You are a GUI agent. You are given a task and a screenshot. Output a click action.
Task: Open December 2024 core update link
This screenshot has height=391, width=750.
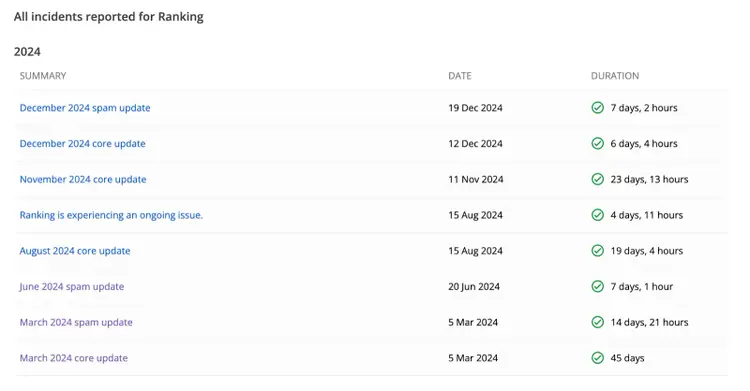pyautogui.click(x=82, y=144)
